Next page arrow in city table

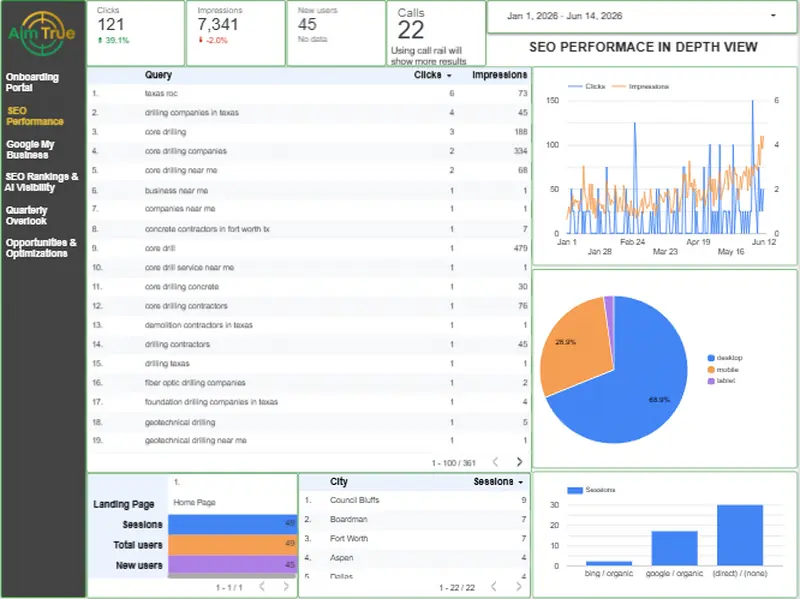point(519,587)
